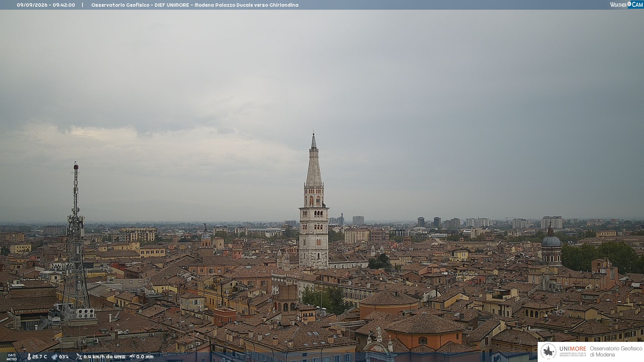
Task: Click the umbrella rainfall icon
Action: [x=132, y=357]
